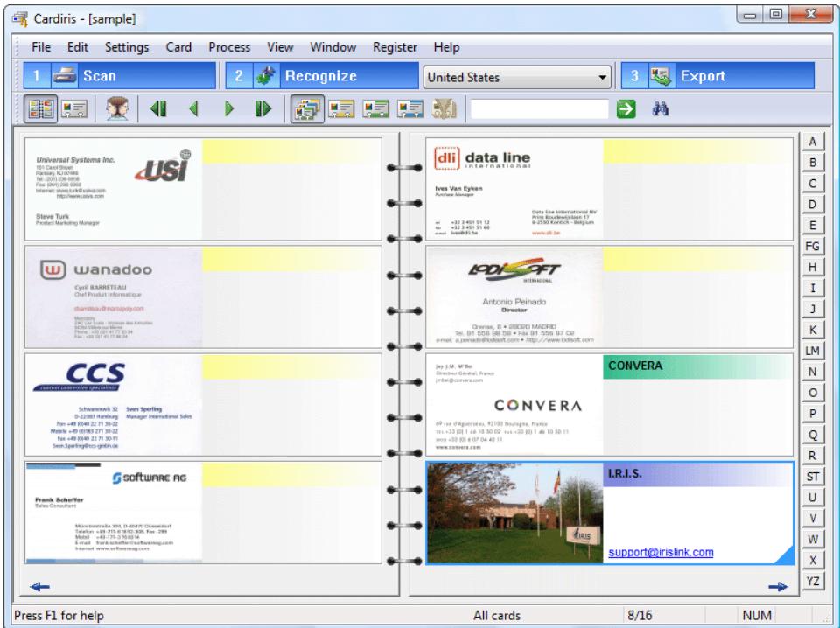Screen dimensions: 840x628
Task: Jump to index tab ST
Action: point(813,477)
